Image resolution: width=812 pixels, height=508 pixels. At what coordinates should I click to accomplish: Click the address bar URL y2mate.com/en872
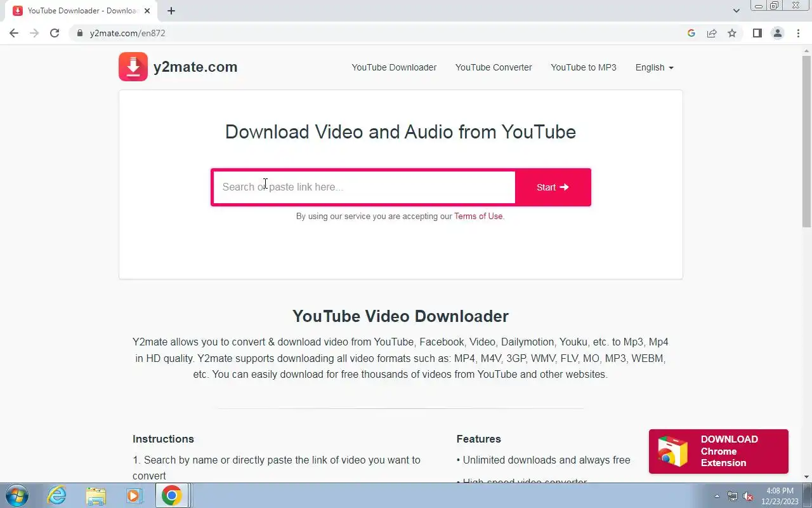pyautogui.click(x=128, y=33)
